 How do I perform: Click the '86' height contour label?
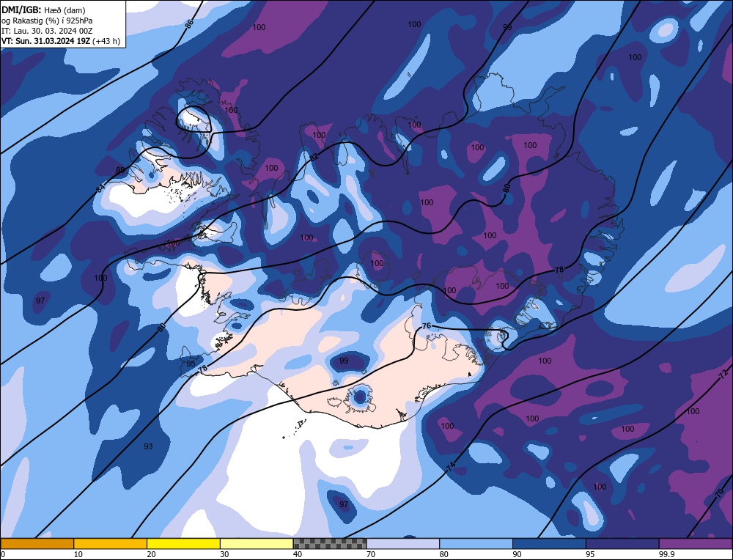(189, 24)
